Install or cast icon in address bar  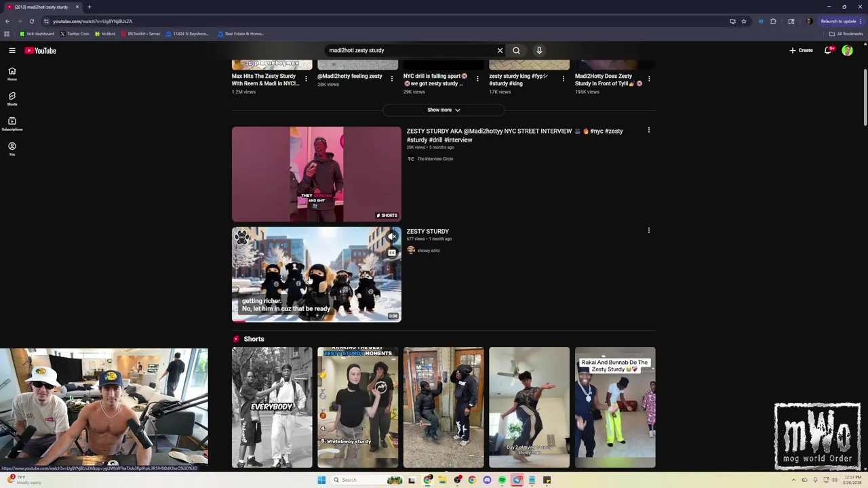[x=732, y=21]
